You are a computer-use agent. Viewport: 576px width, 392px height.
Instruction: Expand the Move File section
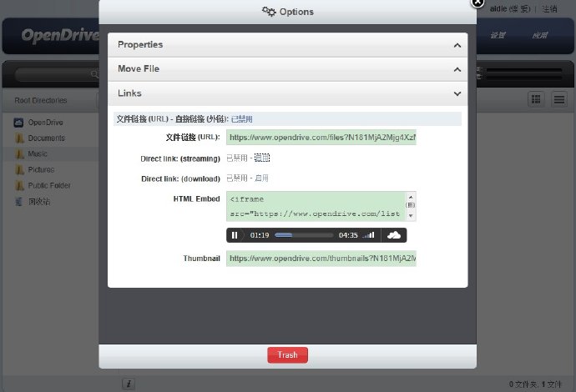(288, 69)
